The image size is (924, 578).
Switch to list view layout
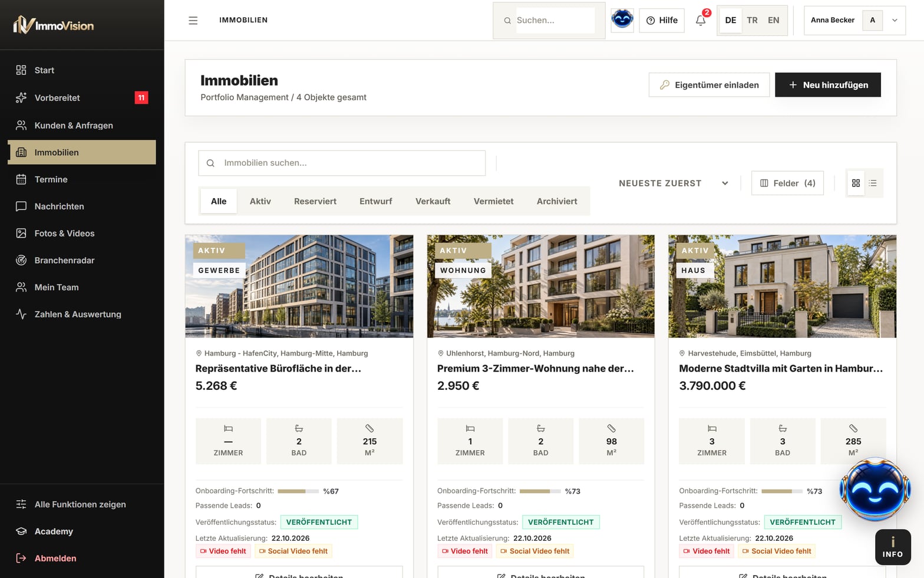pos(873,183)
